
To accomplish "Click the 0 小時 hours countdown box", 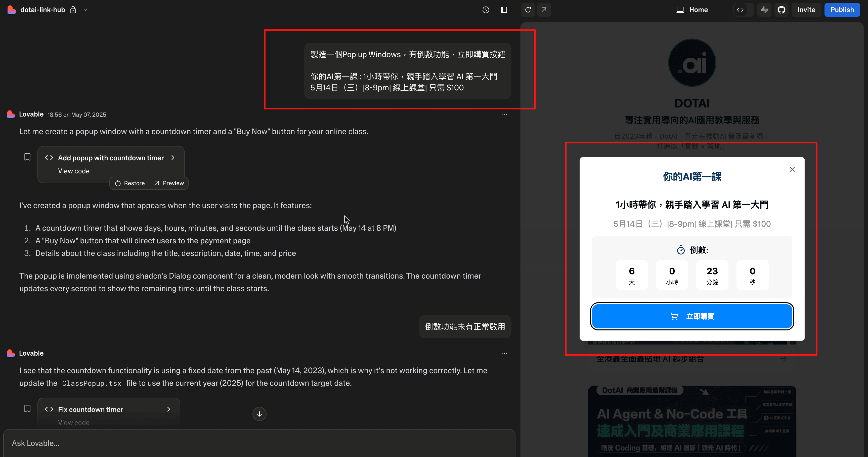I will pyautogui.click(x=672, y=275).
